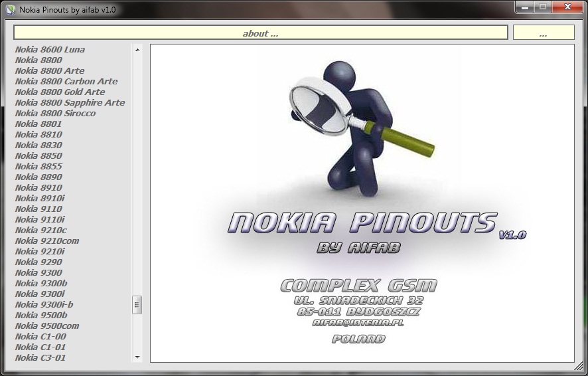Choose Nokia 8855
The width and height of the screenshot is (588, 376).
[x=38, y=166]
